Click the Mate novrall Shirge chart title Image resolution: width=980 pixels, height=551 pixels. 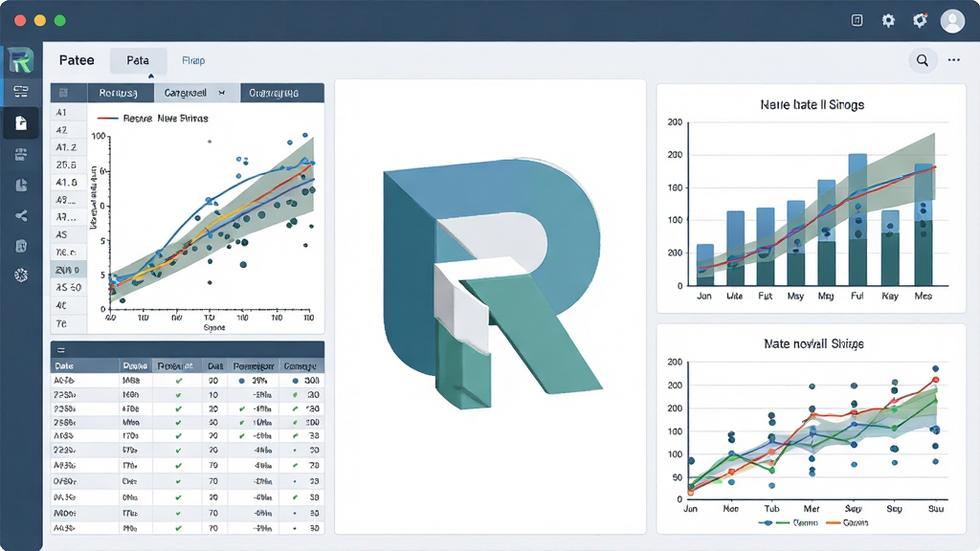click(x=813, y=343)
